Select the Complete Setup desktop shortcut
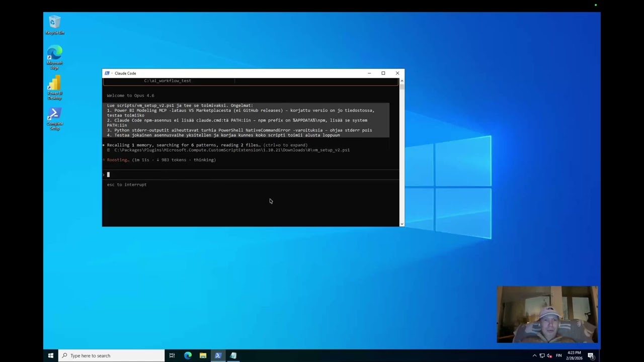Viewport: 644px width, 362px height. click(55, 119)
